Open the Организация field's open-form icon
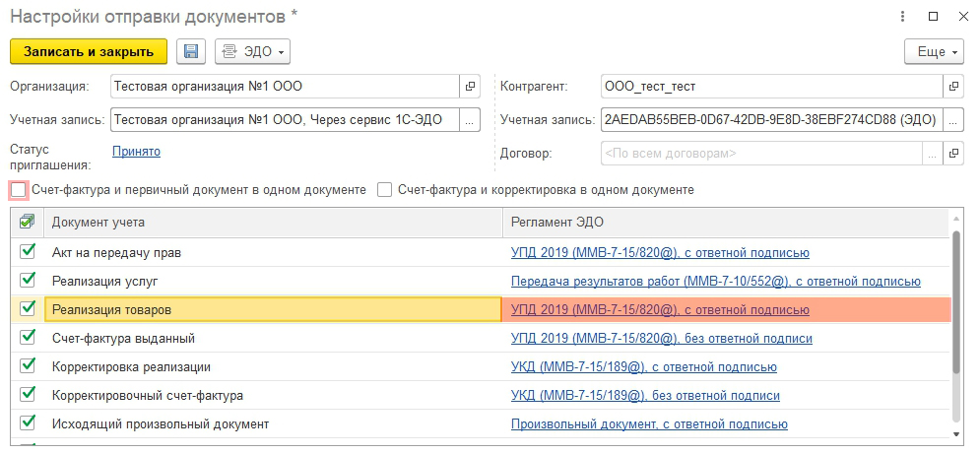 pos(470,87)
